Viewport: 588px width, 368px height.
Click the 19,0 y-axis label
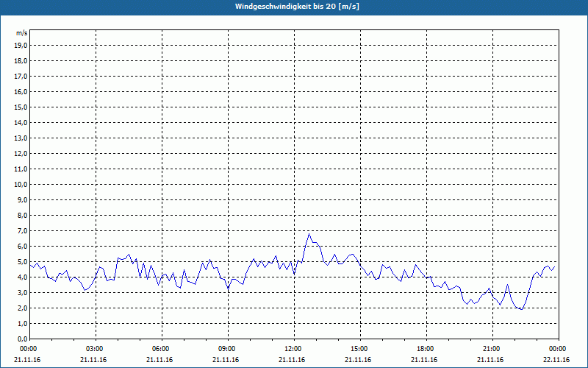coord(21,46)
